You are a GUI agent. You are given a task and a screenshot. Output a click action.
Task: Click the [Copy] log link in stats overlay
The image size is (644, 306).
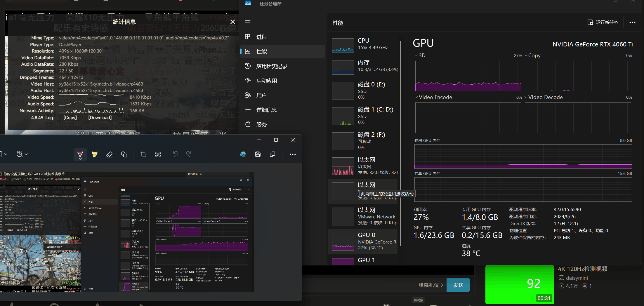click(70, 118)
